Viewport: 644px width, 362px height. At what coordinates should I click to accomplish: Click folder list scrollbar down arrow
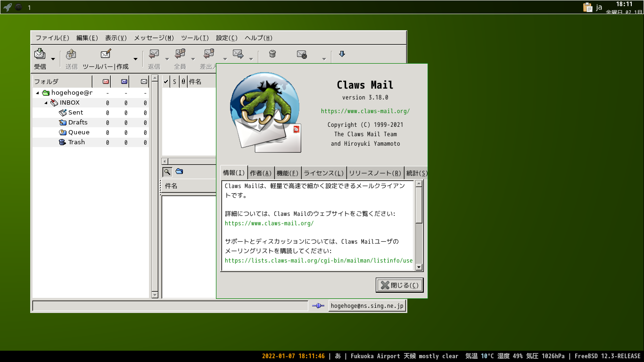[155, 295]
